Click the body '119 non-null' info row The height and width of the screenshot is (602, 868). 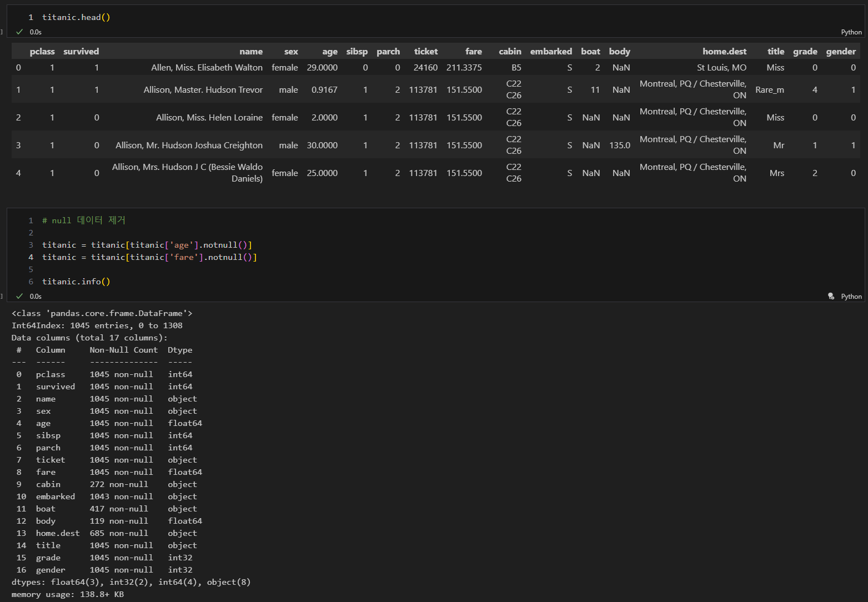click(109, 521)
